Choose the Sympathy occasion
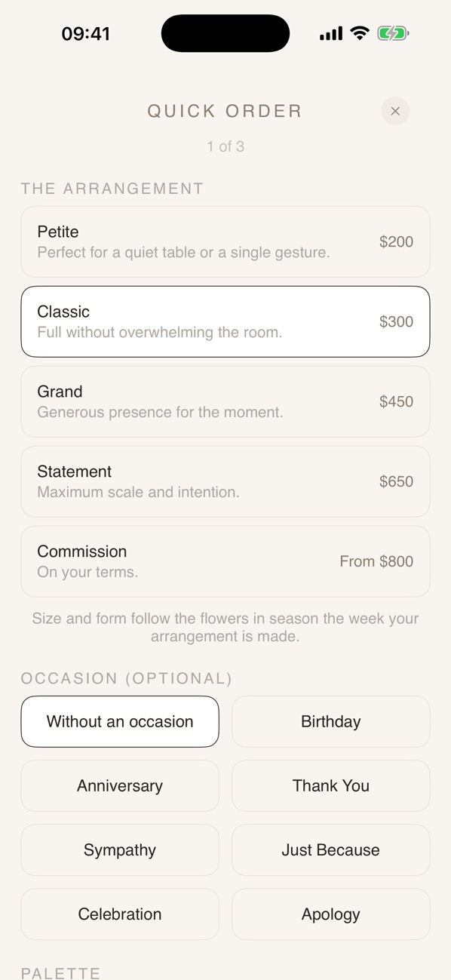Screen dimensions: 451x980 120,849
